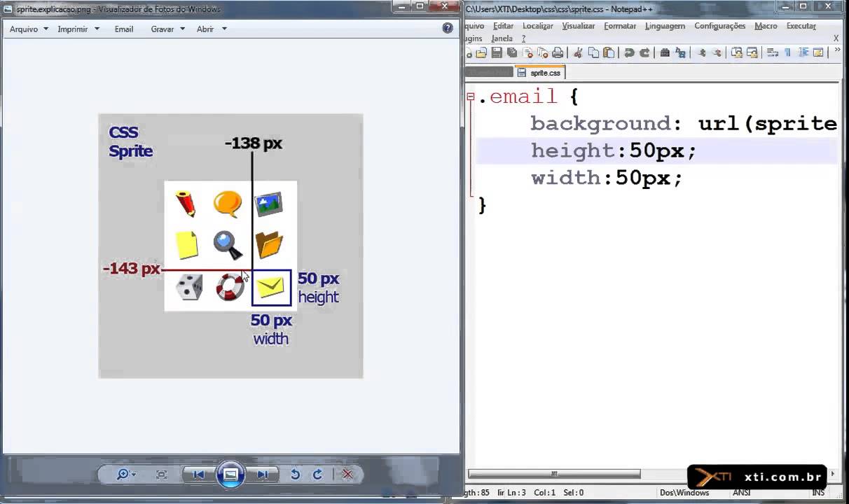Open the Linguagem menu
Image resolution: width=849 pixels, height=504 pixels.
click(x=665, y=26)
